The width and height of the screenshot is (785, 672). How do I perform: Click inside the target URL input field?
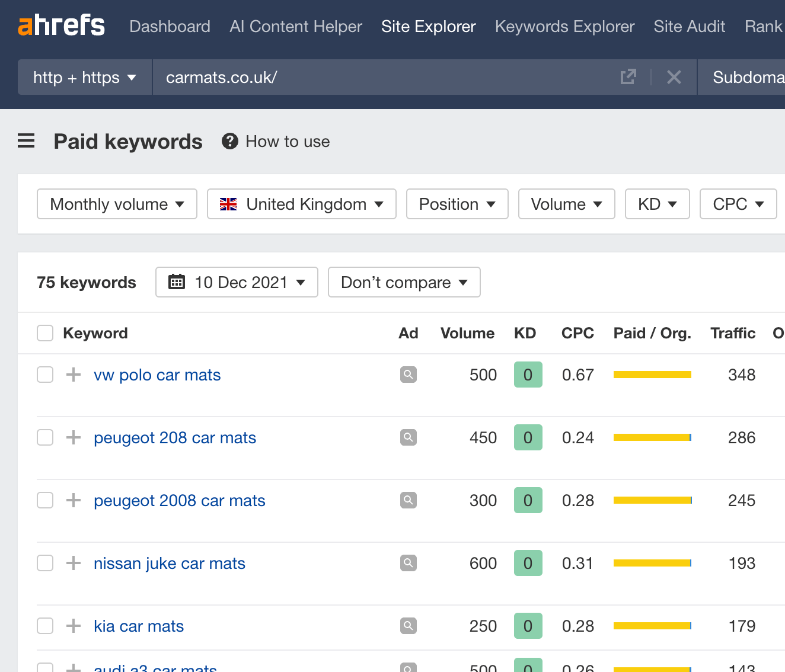click(x=356, y=77)
